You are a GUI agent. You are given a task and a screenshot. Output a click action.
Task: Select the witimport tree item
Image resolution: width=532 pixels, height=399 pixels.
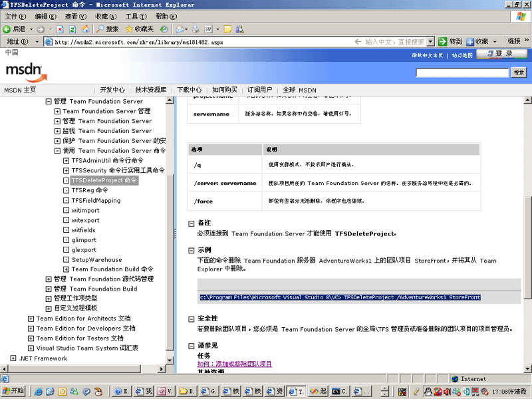tap(85, 210)
